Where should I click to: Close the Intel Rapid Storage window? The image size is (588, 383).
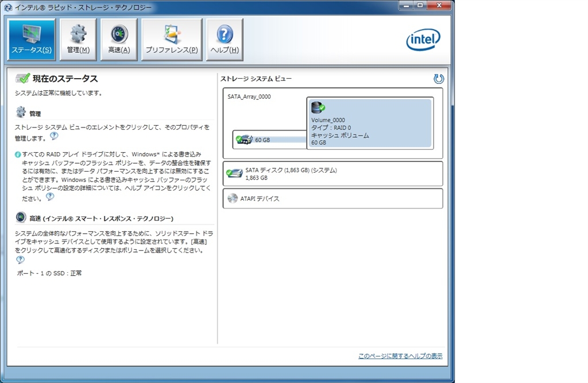click(x=439, y=5)
